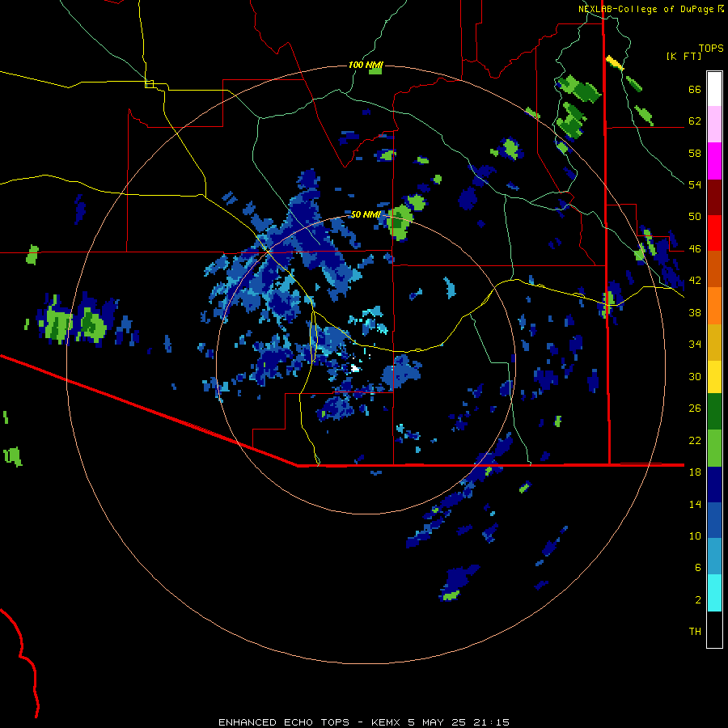Click the 50 legend value
Image resolution: width=728 pixels, height=728 pixels.
pos(695,216)
